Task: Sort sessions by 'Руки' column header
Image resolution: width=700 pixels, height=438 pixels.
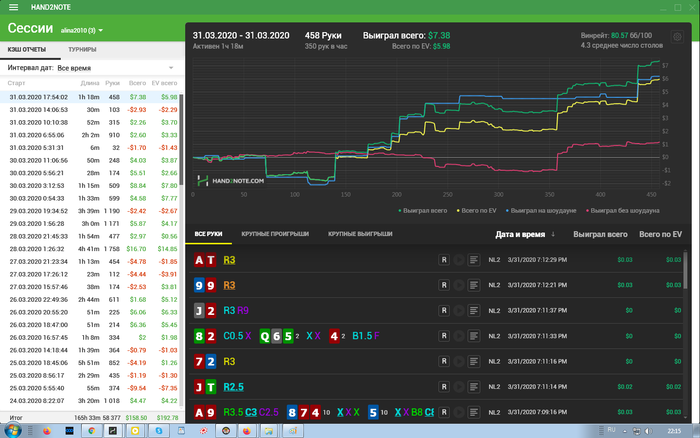Action: (112, 83)
